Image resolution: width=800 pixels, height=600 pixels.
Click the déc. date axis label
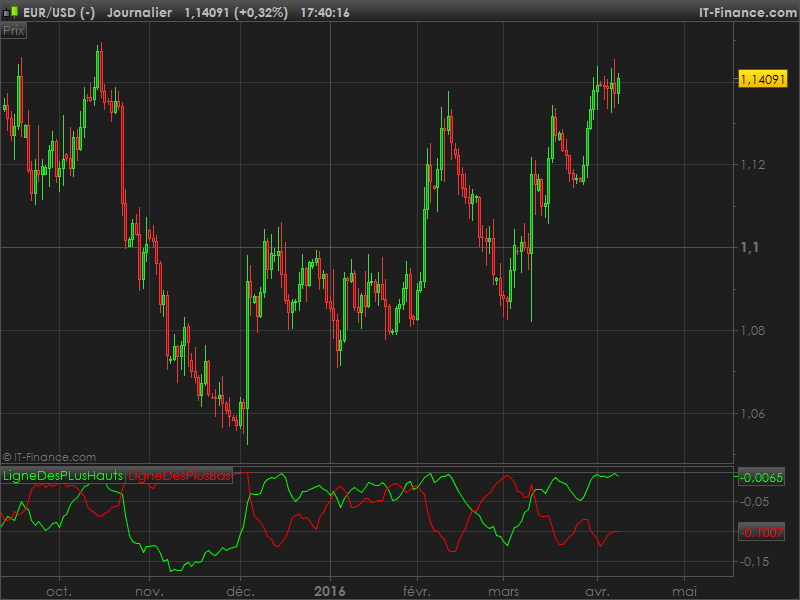240,591
